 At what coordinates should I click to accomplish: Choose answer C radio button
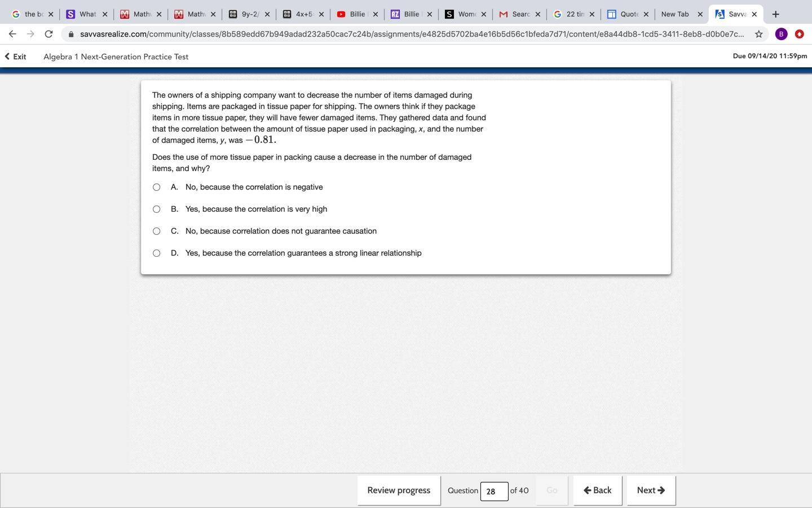157,231
